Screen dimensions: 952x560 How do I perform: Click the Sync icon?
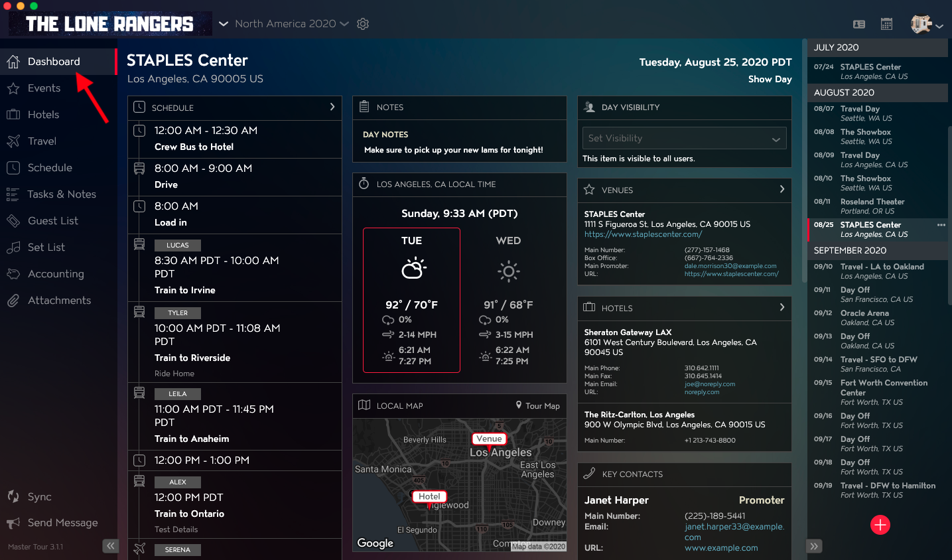click(x=13, y=496)
